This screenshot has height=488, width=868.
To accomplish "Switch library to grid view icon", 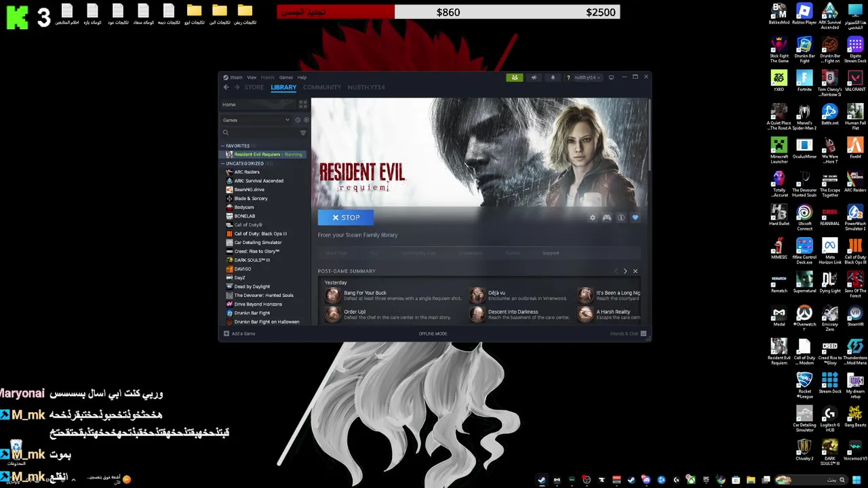I will click(303, 104).
